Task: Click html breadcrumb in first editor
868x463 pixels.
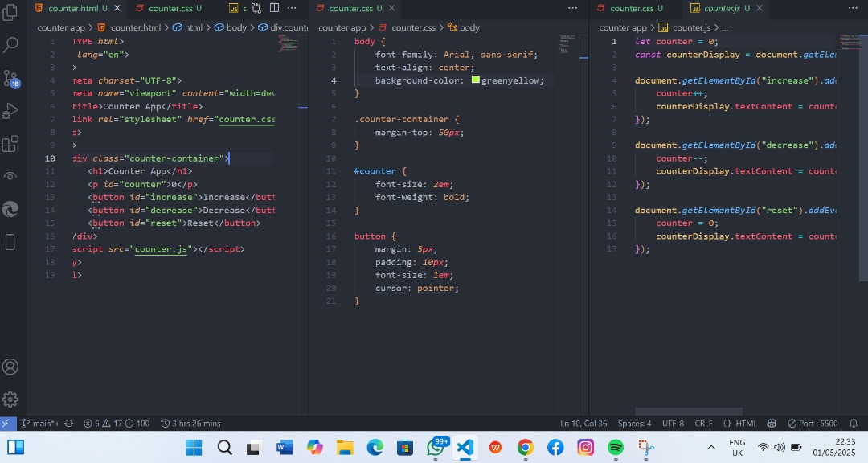Action: (x=187, y=27)
